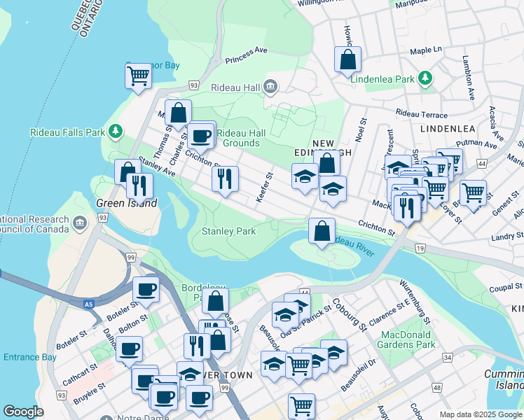Viewport: 524px width, 420px height.
Task: Select the grocery cart marker near Beausoleil Dr
Action: tap(298, 365)
